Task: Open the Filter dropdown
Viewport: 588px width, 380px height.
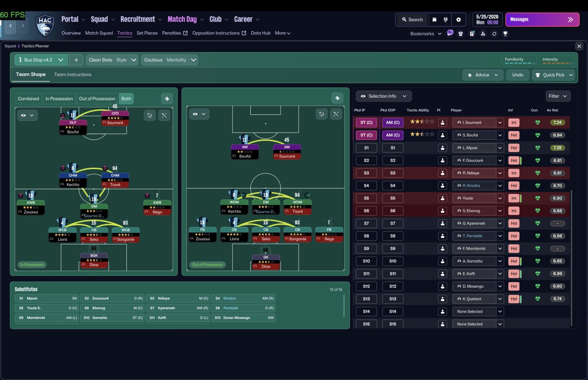Action: 558,96
